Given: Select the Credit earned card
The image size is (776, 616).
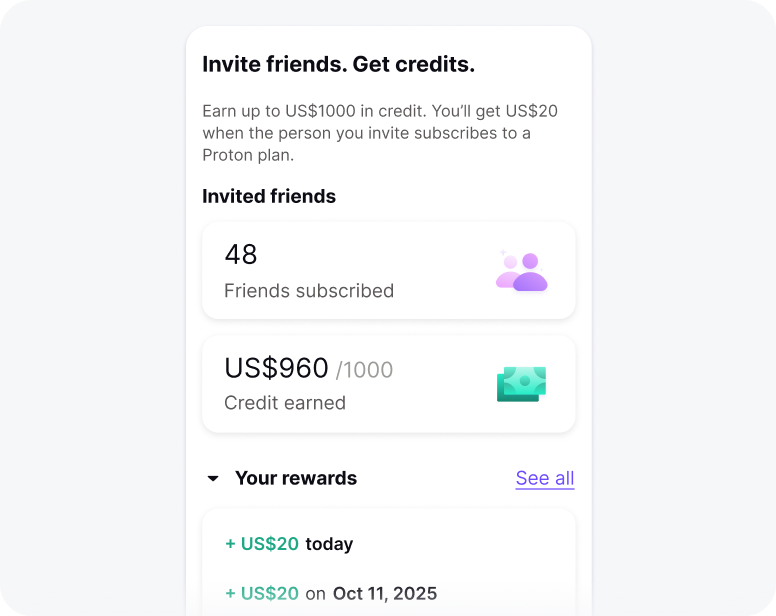Looking at the screenshot, I should click(388, 384).
